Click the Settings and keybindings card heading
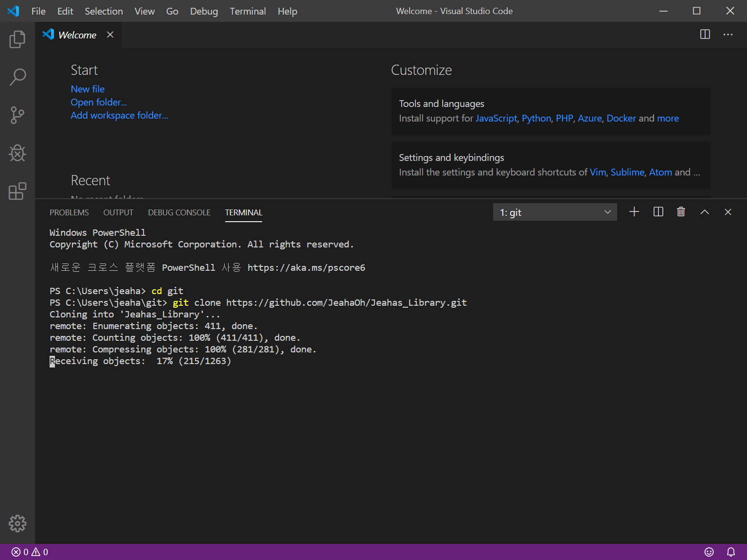This screenshot has width=747, height=560. coord(451,157)
